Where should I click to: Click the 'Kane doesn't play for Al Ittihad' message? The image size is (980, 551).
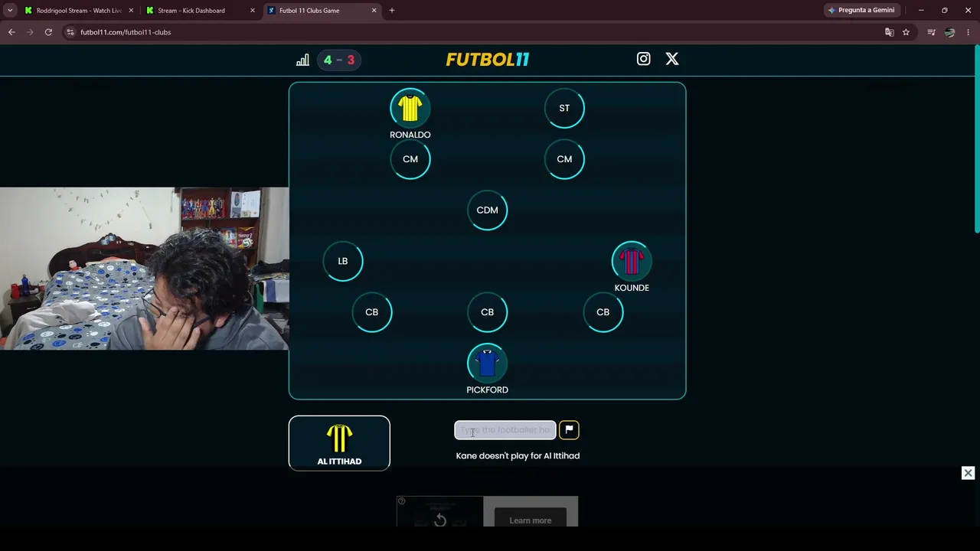(518, 456)
